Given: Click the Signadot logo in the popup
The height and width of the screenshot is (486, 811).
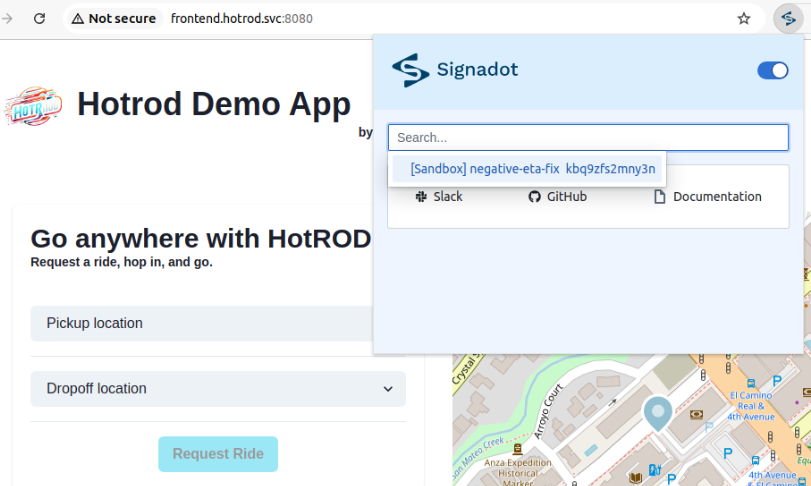Looking at the screenshot, I should (410, 70).
